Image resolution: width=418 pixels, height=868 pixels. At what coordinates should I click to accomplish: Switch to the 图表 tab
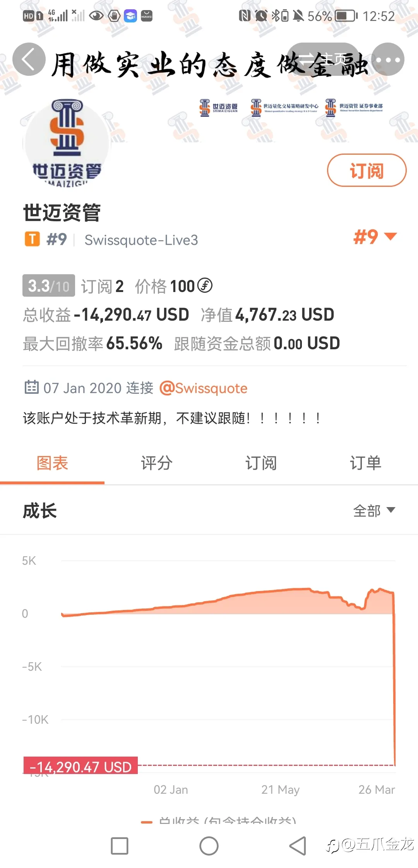coord(52,463)
